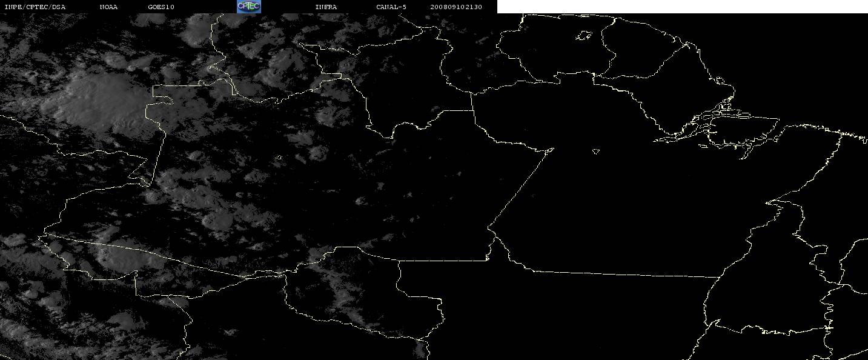Click the INPE/CPTEC/DSA header text
Screen dimensions: 868x360
coord(35,7)
